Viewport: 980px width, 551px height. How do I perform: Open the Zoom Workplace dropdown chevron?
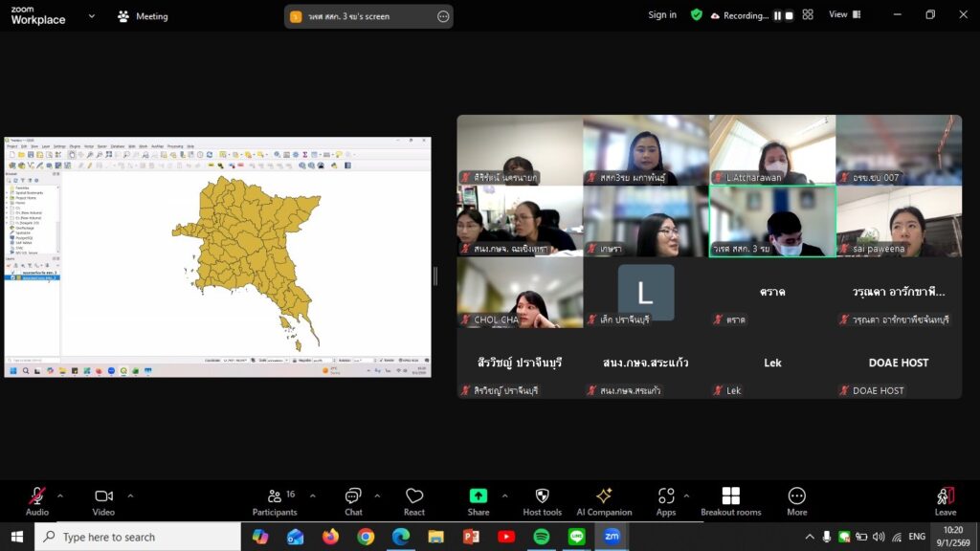[x=92, y=16]
